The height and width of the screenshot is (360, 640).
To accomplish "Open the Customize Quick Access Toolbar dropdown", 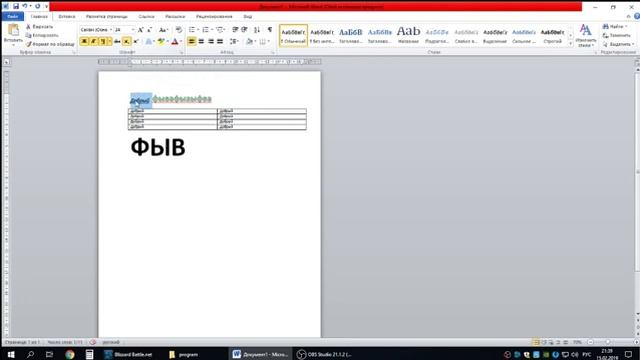I will pyautogui.click(x=46, y=6).
